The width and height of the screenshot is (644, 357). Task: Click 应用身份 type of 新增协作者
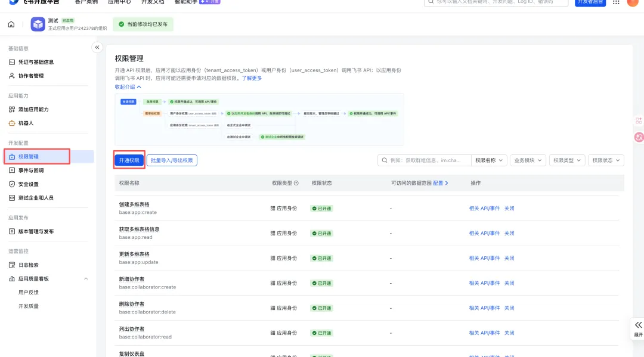click(284, 283)
